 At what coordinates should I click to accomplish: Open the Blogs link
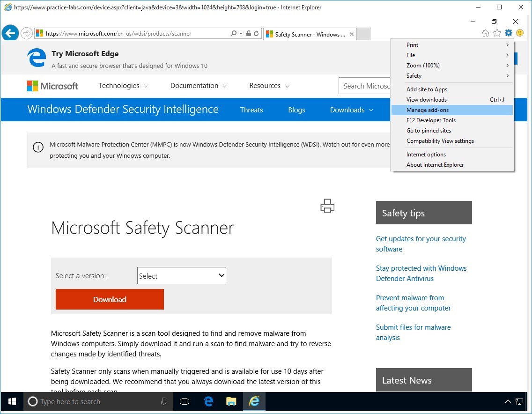pos(296,110)
